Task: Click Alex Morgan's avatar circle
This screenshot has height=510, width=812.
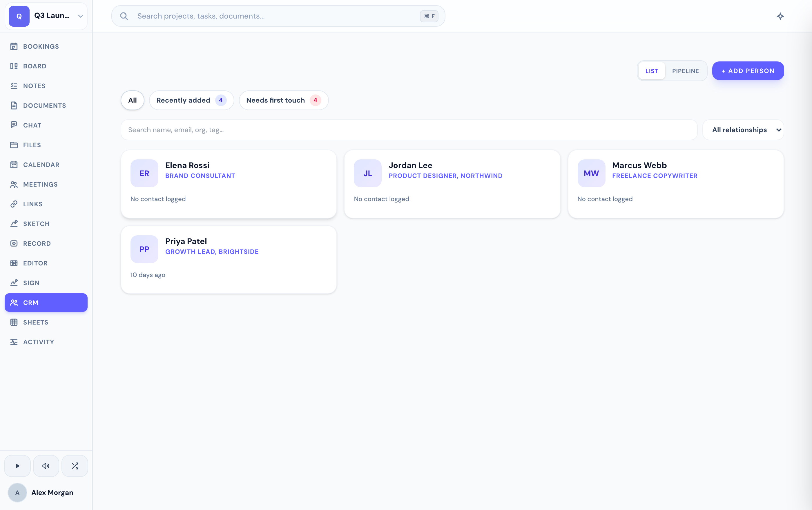Action: (17, 493)
